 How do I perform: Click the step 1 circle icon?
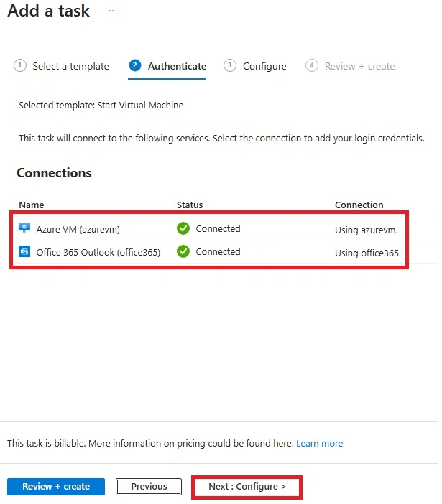(20, 65)
